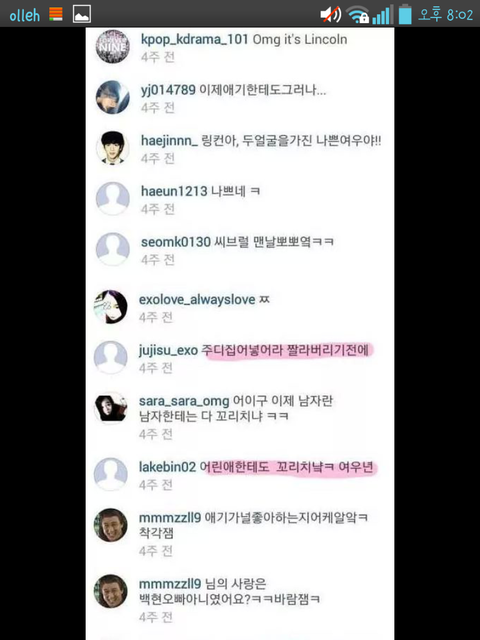Tap the 8:02 clock in status bar
Screen dimensions: 480x640
[460, 15]
